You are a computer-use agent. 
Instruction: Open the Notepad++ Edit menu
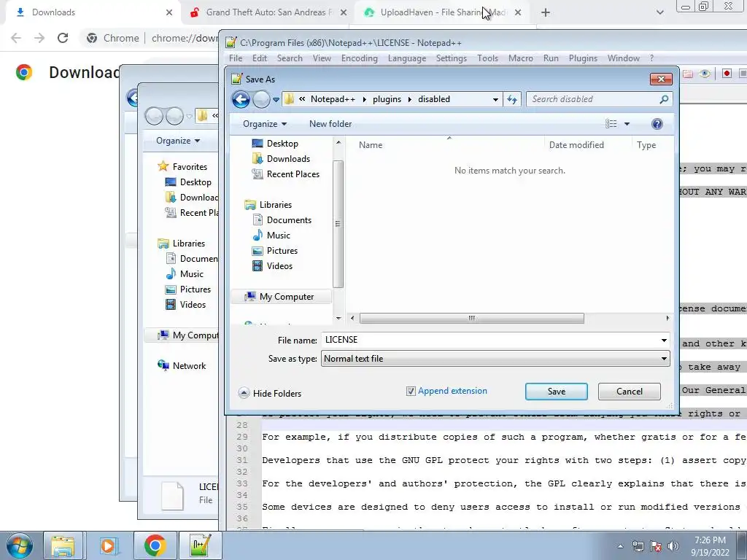point(260,58)
